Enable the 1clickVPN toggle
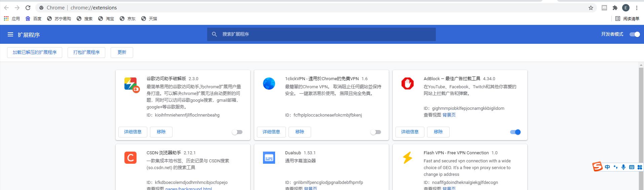 pos(376,132)
